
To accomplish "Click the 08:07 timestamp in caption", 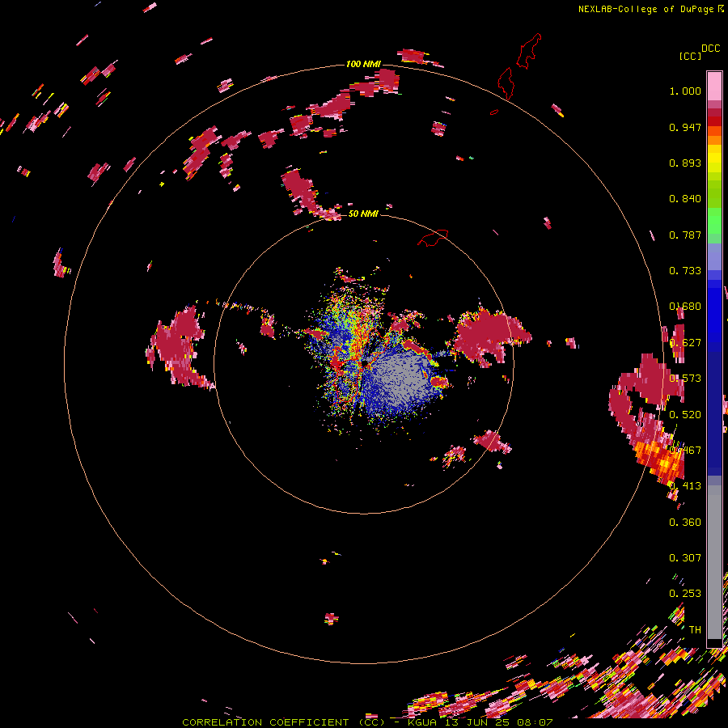I will click(535, 722).
